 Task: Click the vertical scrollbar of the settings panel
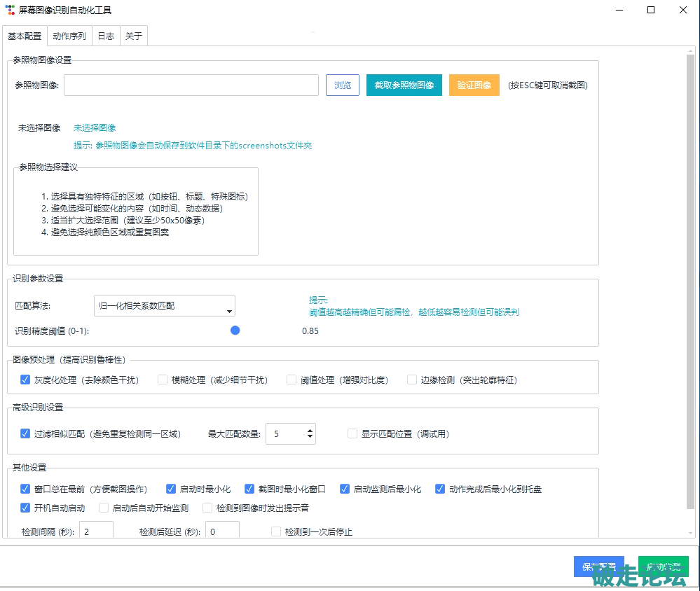[690, 280]
